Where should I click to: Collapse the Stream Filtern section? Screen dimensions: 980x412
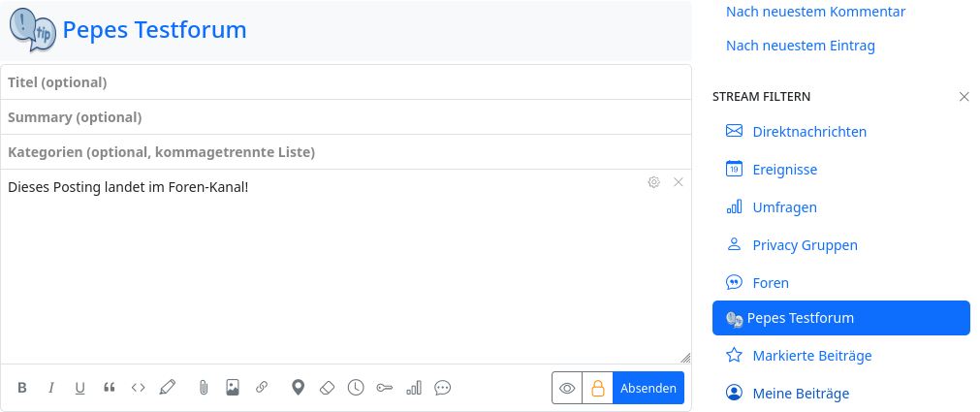click(964, 97)
